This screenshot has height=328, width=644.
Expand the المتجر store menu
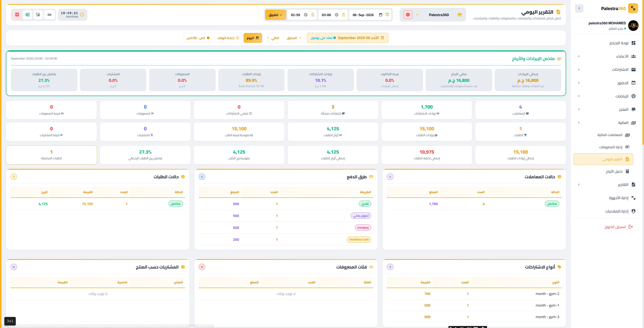tap(606, 109)
